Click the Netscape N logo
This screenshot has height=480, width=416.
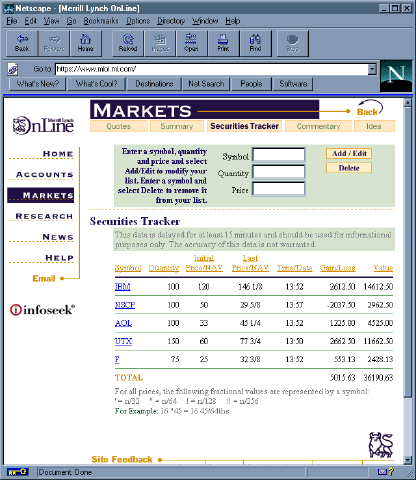396,76
